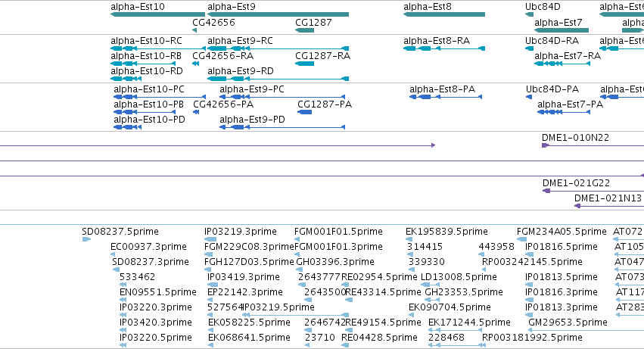Click the CG42656 gene label
The image size is (644, 349).
213,22
